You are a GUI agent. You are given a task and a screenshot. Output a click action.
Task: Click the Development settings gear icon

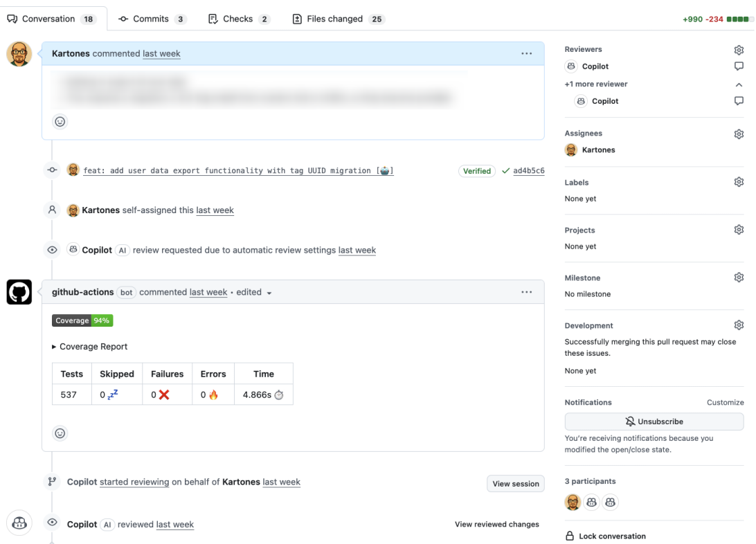(739, 325)
